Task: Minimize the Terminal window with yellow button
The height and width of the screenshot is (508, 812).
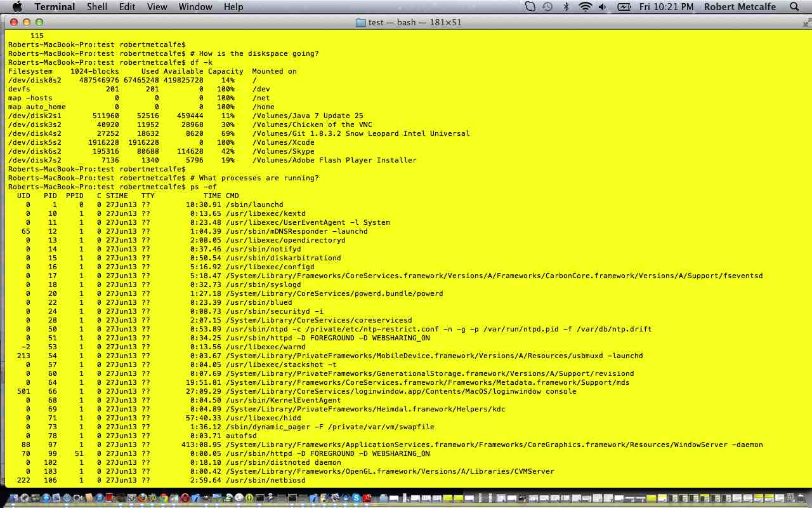Action: pos(25,22)
